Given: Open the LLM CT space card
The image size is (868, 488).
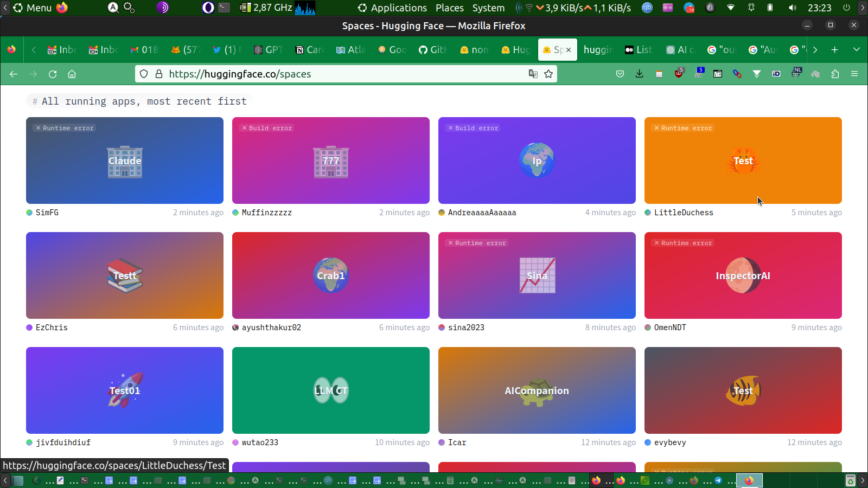Looking at the screenshot, I should [331, 390].
